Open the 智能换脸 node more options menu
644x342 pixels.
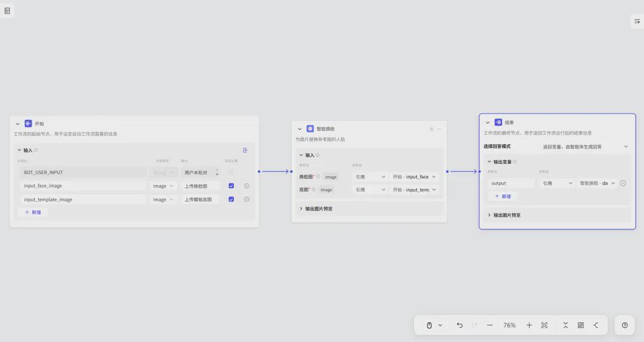coord(439,129)
